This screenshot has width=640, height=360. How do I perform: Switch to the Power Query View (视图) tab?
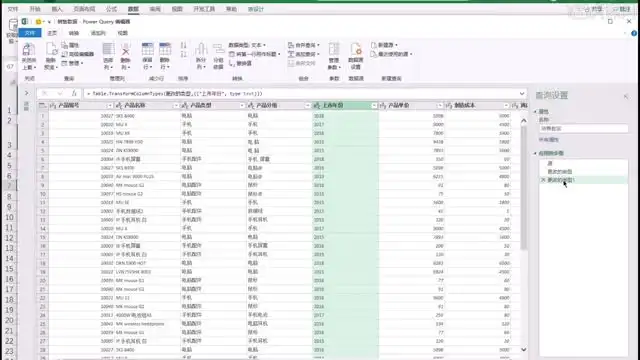point(122,33)
